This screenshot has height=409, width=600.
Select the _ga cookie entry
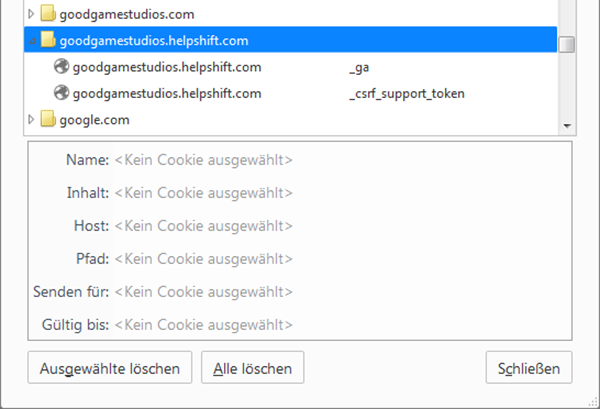pyautogui.click(x=290, y=67)
